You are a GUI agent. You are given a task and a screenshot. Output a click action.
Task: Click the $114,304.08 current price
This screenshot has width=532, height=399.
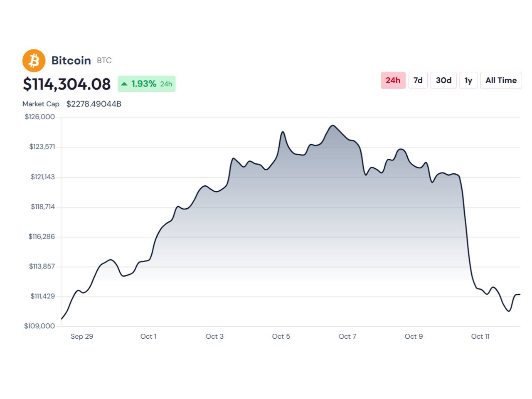click(x=66, y=84)
